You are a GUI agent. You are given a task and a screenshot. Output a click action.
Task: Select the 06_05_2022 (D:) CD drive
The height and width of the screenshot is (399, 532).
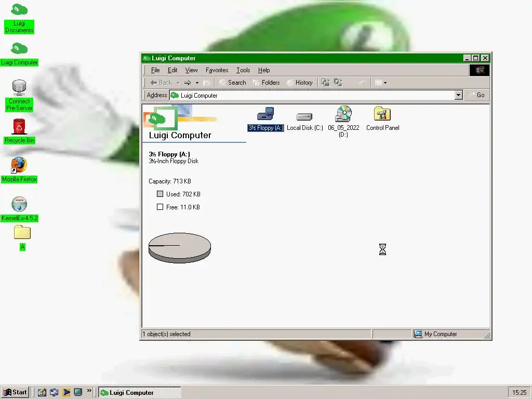(x=343, y=121)
